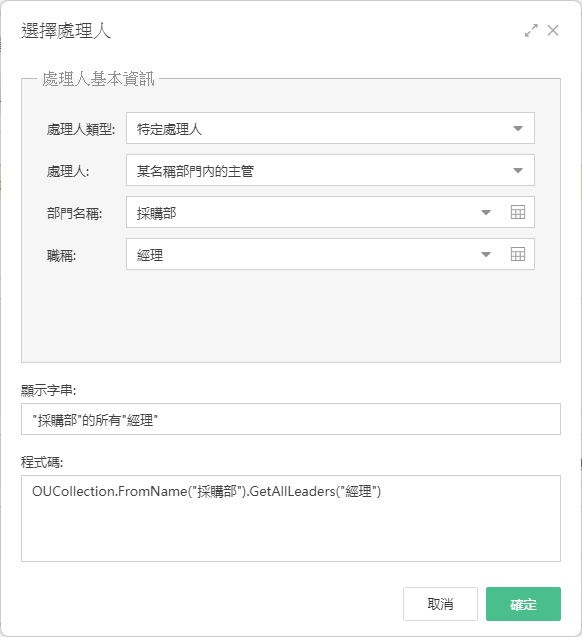Click the 確定 confirm button

[x=523, y=604]
